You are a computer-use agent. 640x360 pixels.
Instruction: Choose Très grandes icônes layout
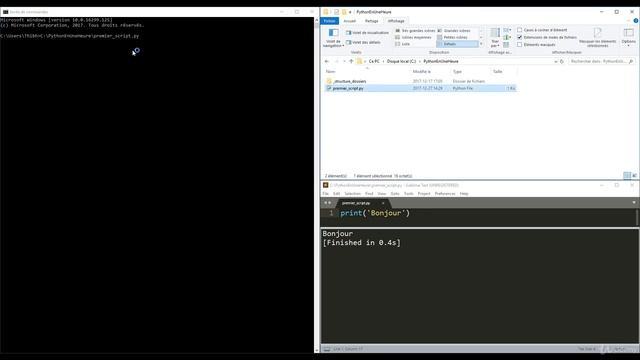(x=415, y=31)
